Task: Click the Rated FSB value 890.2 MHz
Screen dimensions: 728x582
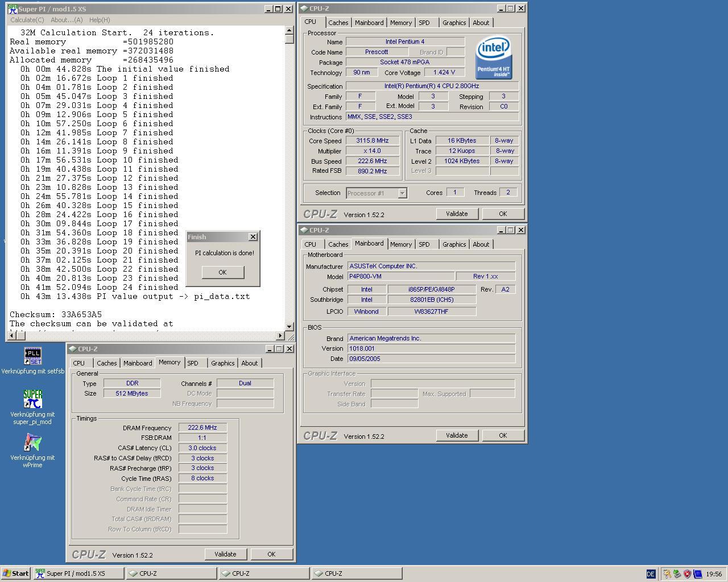Action: (372, 171)
